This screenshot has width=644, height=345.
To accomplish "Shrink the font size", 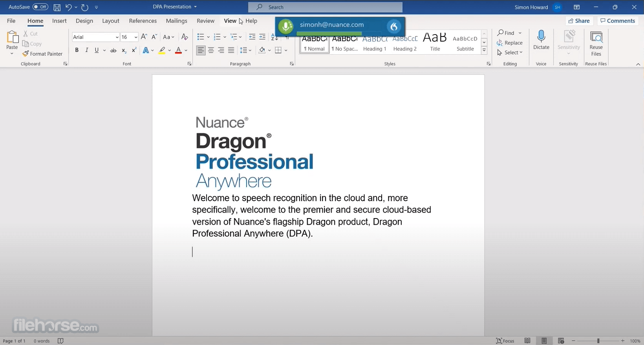I will click(154, 37).
